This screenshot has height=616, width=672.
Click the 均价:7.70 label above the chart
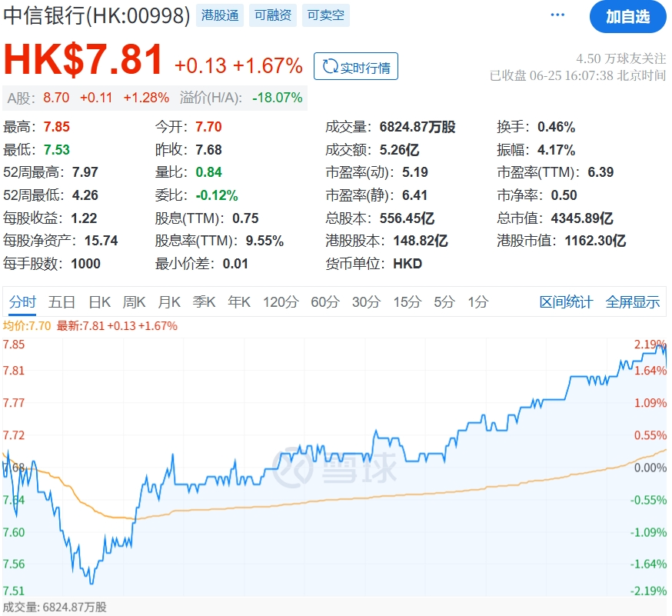(27, 326)
